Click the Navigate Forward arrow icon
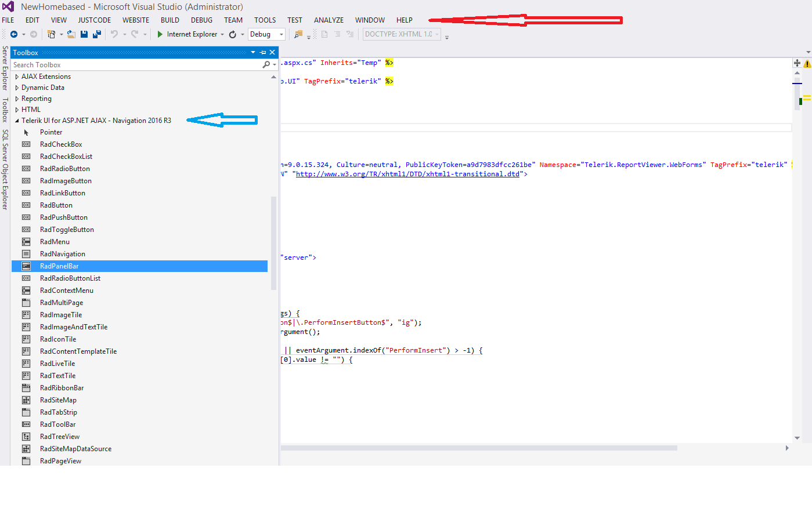This screenshot has width=812, height=508. tap(34, 34)
